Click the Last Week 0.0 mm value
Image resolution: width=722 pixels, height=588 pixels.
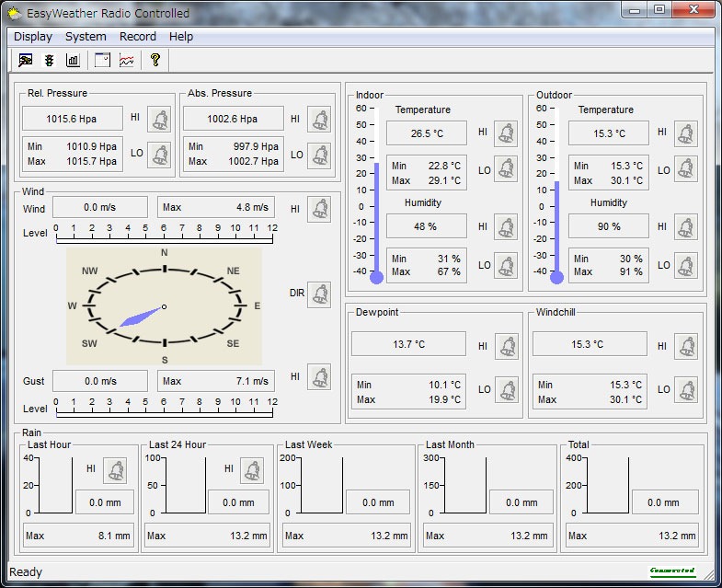(x=378, y=502)
